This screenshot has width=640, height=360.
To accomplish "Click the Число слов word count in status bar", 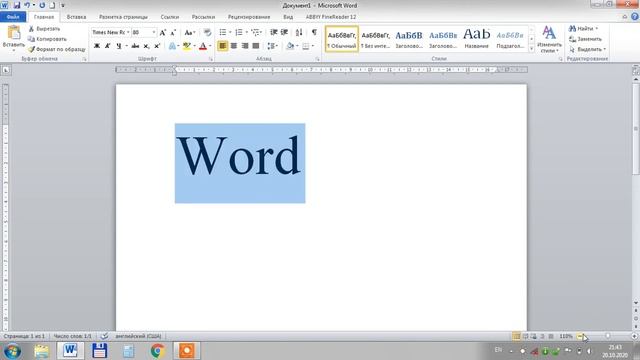I will pyautogui.click(x=73, y=336).
